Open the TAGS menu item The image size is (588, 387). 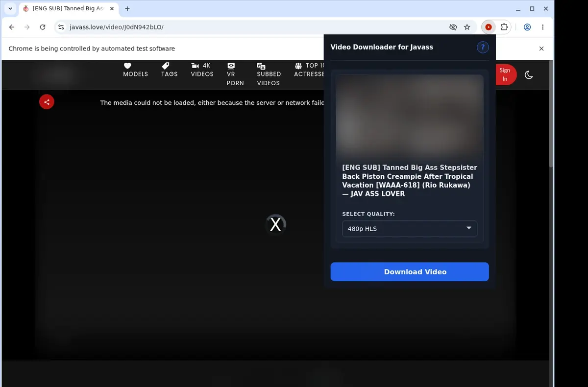click(170, 70)
